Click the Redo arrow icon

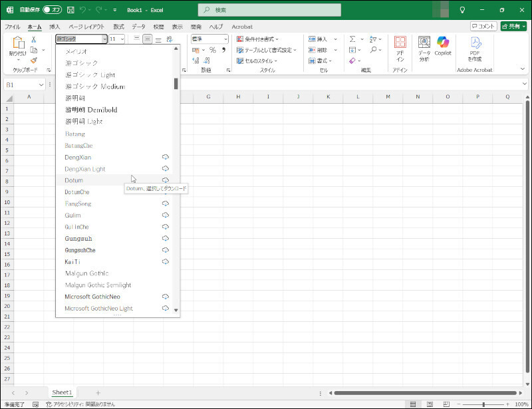click(98, 10)
